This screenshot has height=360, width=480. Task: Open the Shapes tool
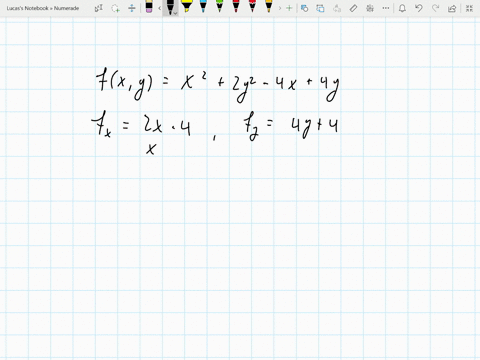(304, 8)
